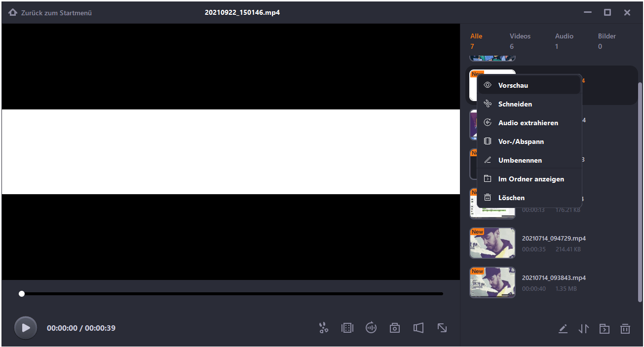Select thumbnail of 20210714_094729.mp4
644x347 pixels.
click(x=492, y=243)
